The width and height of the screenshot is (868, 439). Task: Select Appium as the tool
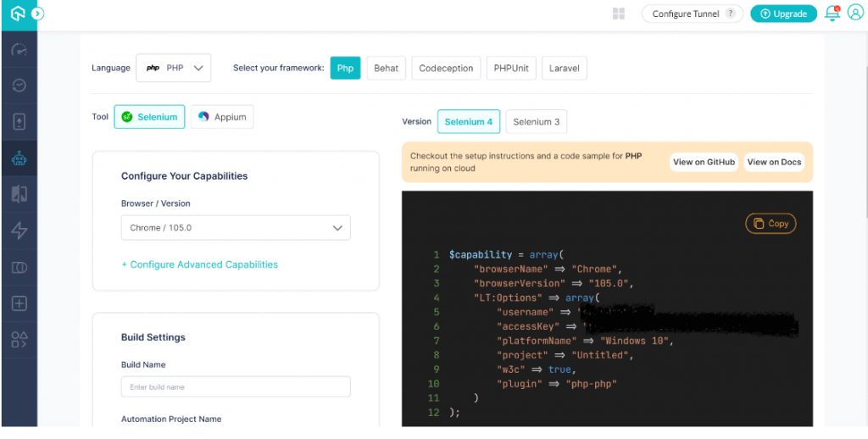pos(221,117)
